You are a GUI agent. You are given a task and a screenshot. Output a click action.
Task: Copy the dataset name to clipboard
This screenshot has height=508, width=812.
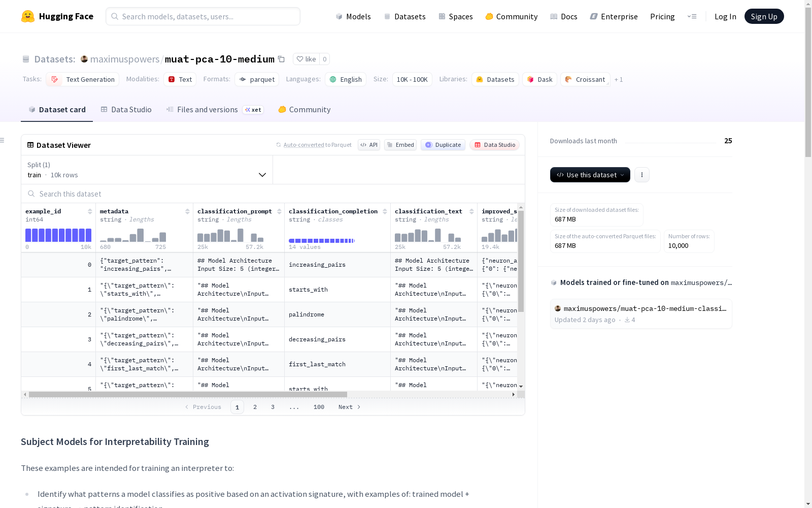(x=281, y=59)
